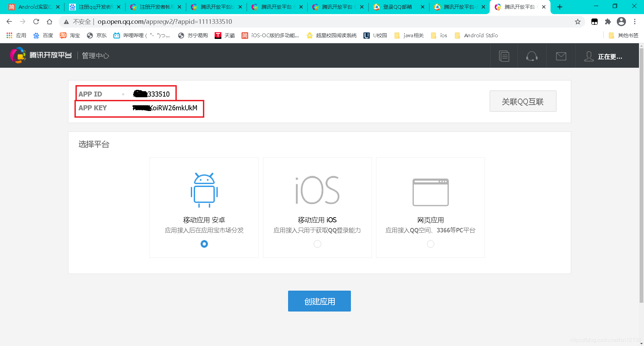Open the 京东 bookmark
644x346 pixels.
click(97, 35)
